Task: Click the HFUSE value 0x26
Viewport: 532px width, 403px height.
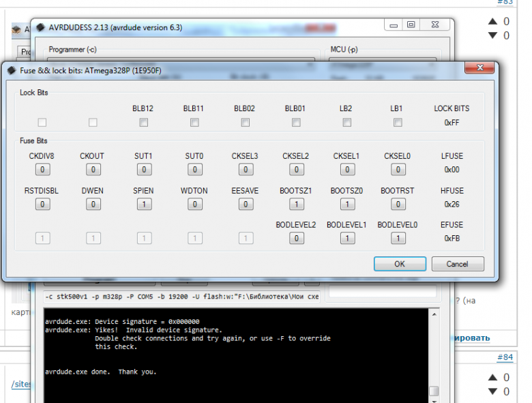Action: coord(452,204)
